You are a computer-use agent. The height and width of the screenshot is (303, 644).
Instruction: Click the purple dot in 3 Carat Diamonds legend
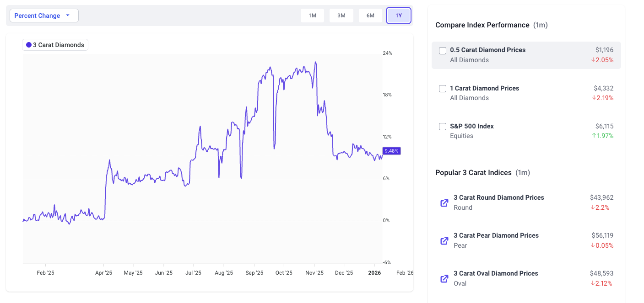click(x=29, y=45)
